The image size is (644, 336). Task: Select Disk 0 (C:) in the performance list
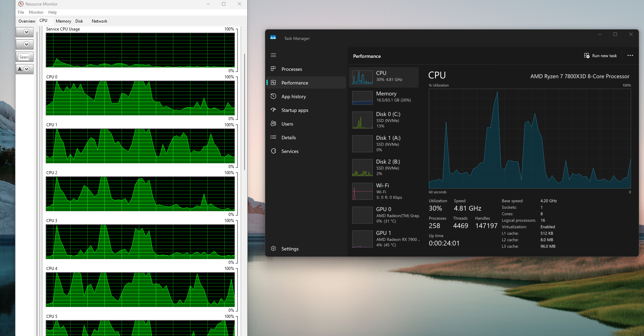384,120
